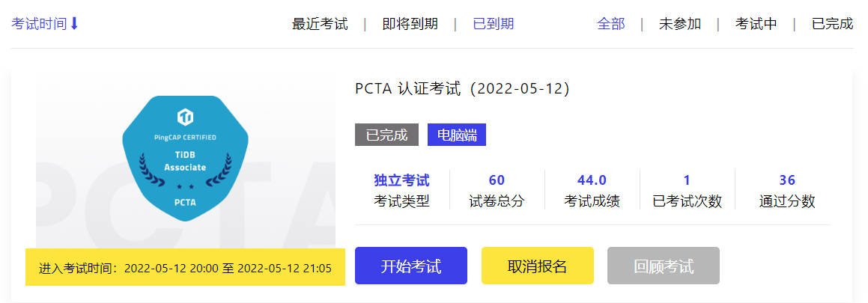868x303 pixels.
Task: Click the yellow 进入考试时间 banner
Action: click(x=185, y=267)
